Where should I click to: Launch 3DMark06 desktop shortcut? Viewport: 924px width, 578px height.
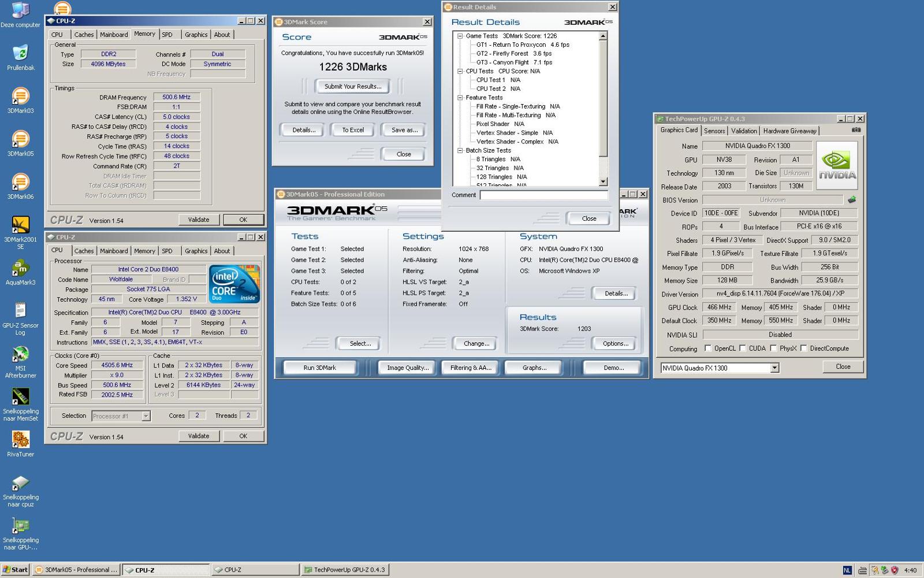(21, 186)
